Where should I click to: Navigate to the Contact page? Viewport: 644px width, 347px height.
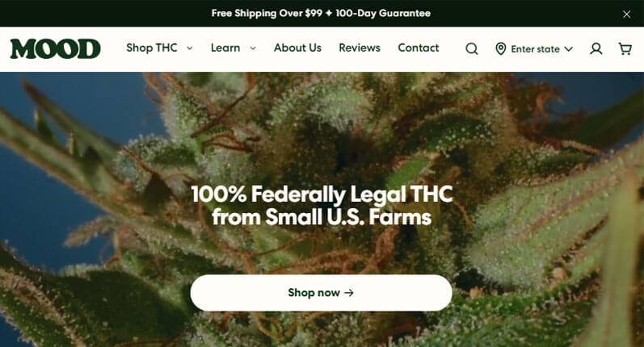click(x=418, y=48)
